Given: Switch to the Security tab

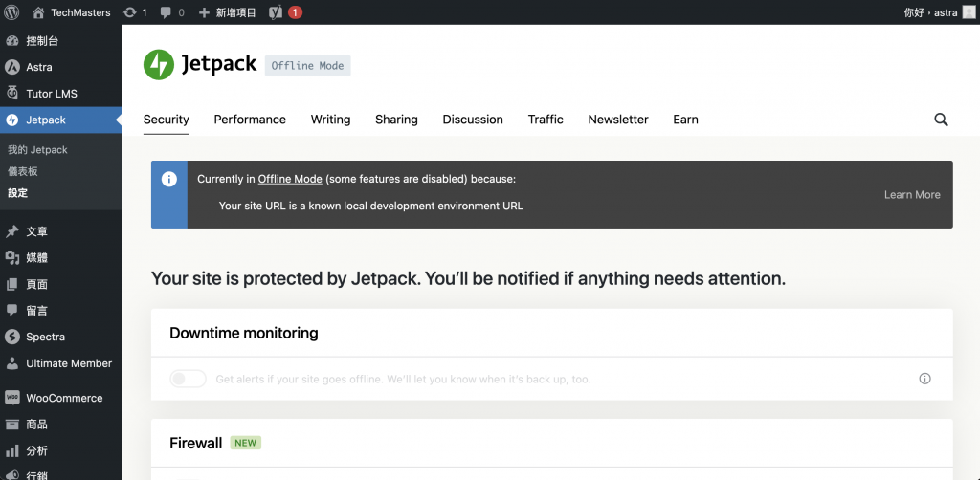Looking at the screenshot, I should coord(167,120).
